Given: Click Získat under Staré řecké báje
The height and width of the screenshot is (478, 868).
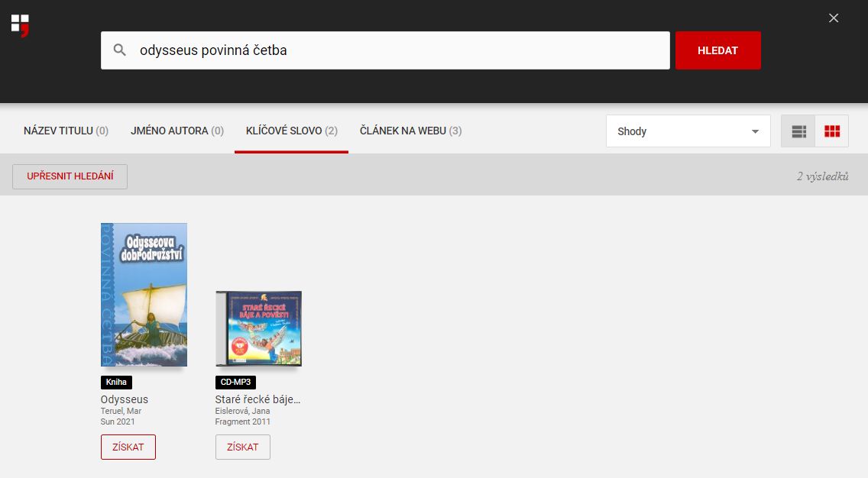Looking at the screenshot, I should (x=243, y=447).
